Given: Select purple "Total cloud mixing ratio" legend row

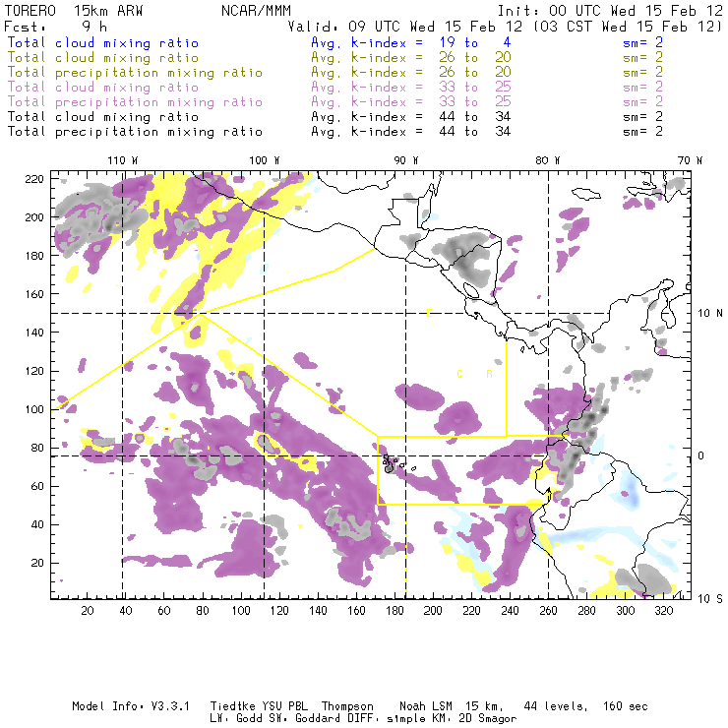Looking at the screenshot, I should (103, 88).
